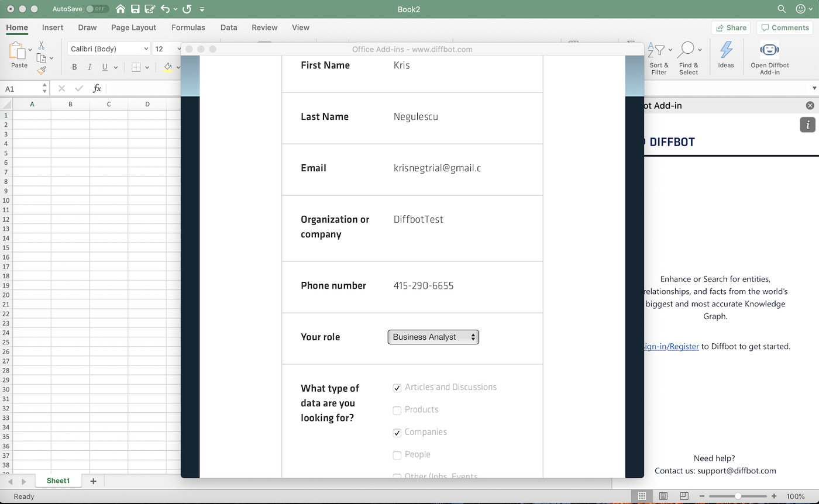Toggle Bold formatting in ribbon
Screen dimensions: 819x504
(74, 67)
